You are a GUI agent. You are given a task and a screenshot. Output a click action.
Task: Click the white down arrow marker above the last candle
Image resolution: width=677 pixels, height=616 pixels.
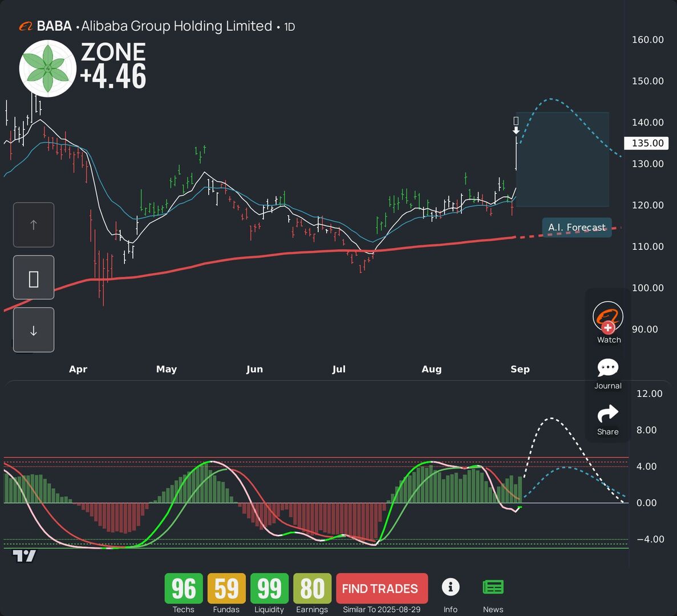pos(516,130)
